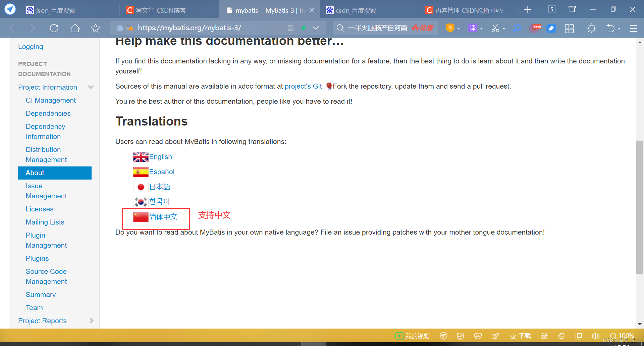This screenshot has width=644, height=346.
Task: Go to the browser home page
Action: 75,28
